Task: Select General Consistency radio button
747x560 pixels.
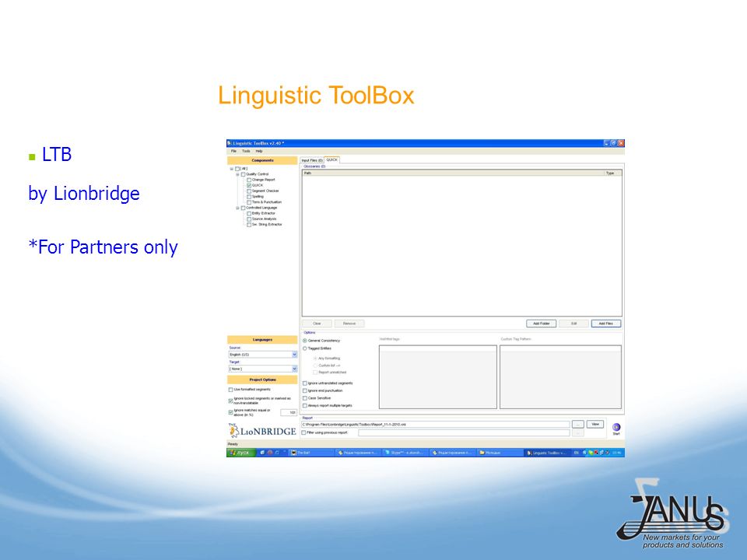Action: click(x=305, y=341)
